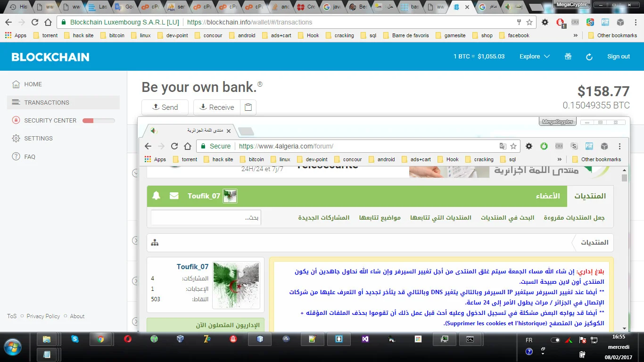Click the forum search input field
644x362 pixels.
(x=206, y=218)
